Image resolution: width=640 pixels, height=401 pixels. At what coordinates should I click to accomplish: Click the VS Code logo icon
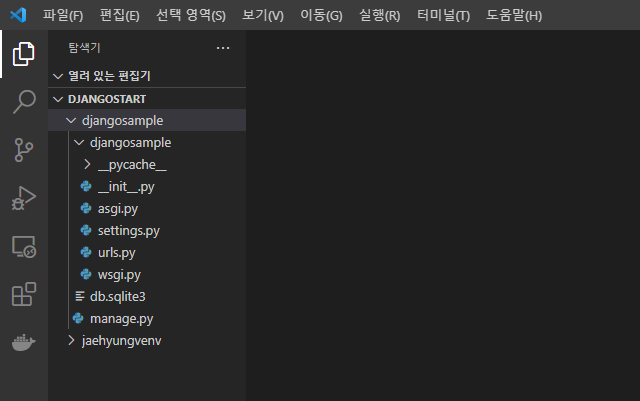tap(18, 15)
